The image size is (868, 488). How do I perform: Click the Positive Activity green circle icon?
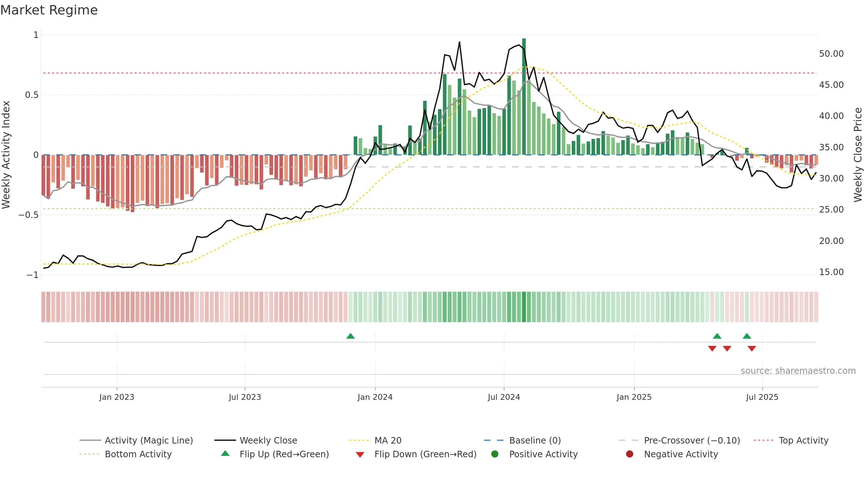495,454
